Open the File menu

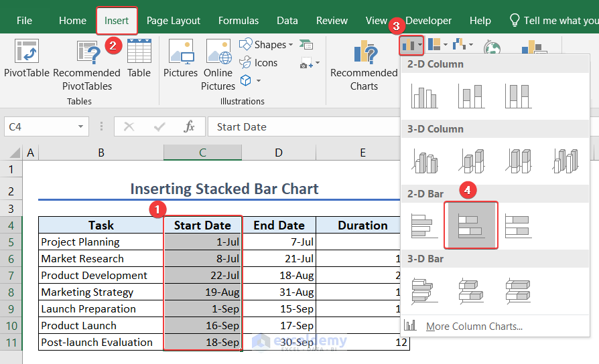coord(24,21)
